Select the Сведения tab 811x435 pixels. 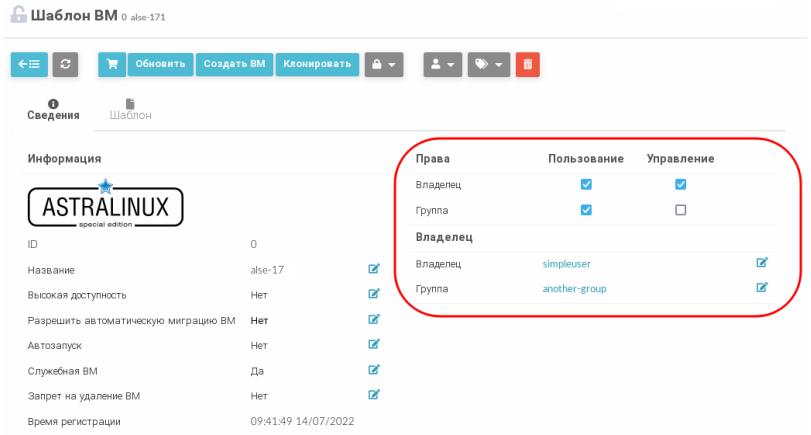coord(53,110)
